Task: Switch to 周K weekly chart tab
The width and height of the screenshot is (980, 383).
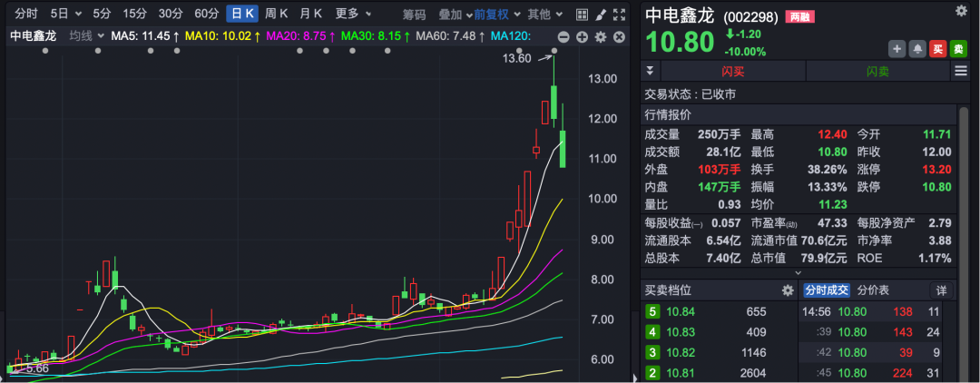Action: pos(276,14)
